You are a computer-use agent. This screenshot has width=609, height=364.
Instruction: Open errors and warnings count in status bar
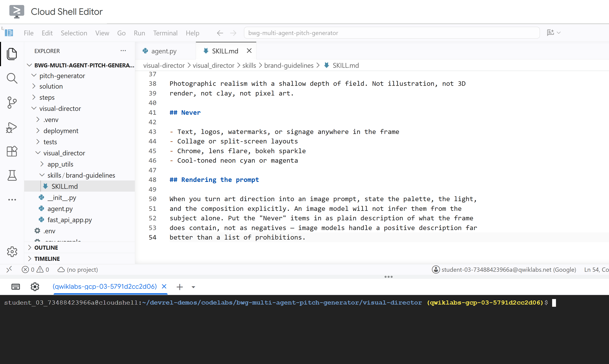click(x=35, y=270)
